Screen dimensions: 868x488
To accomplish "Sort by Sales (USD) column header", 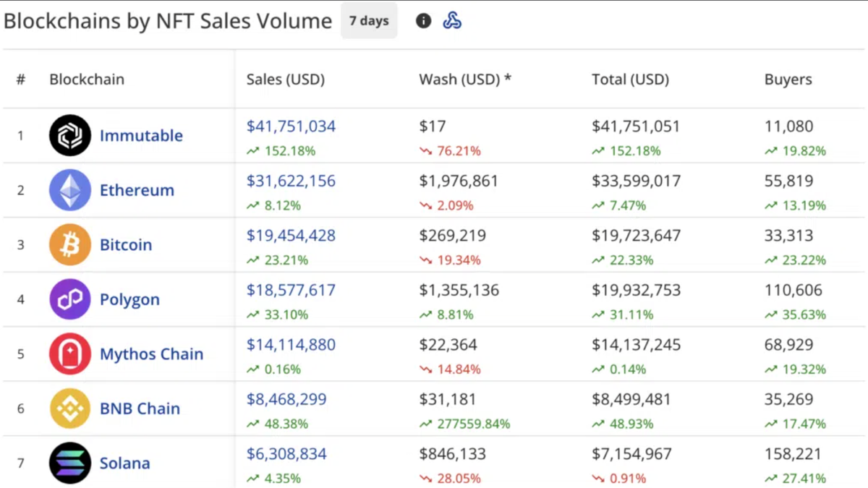I will [x=286, y=80].
